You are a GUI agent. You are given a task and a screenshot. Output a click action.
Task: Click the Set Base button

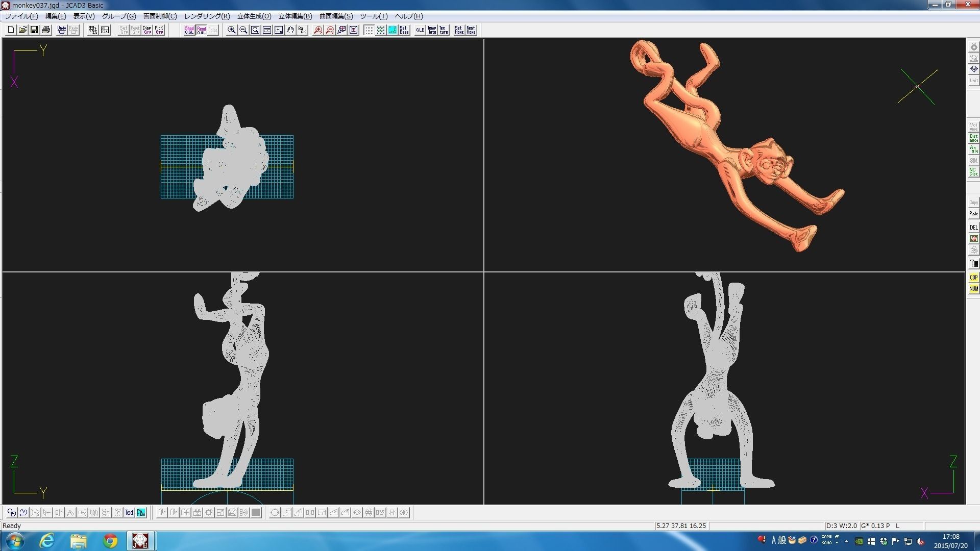click(x=404, y=30)
